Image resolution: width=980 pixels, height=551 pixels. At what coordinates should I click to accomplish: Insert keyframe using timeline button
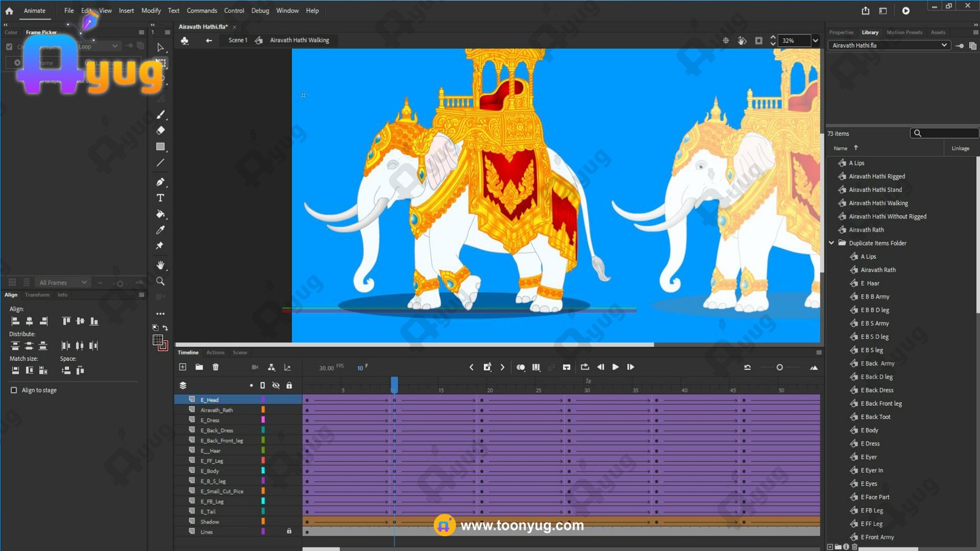coord(488,367)
